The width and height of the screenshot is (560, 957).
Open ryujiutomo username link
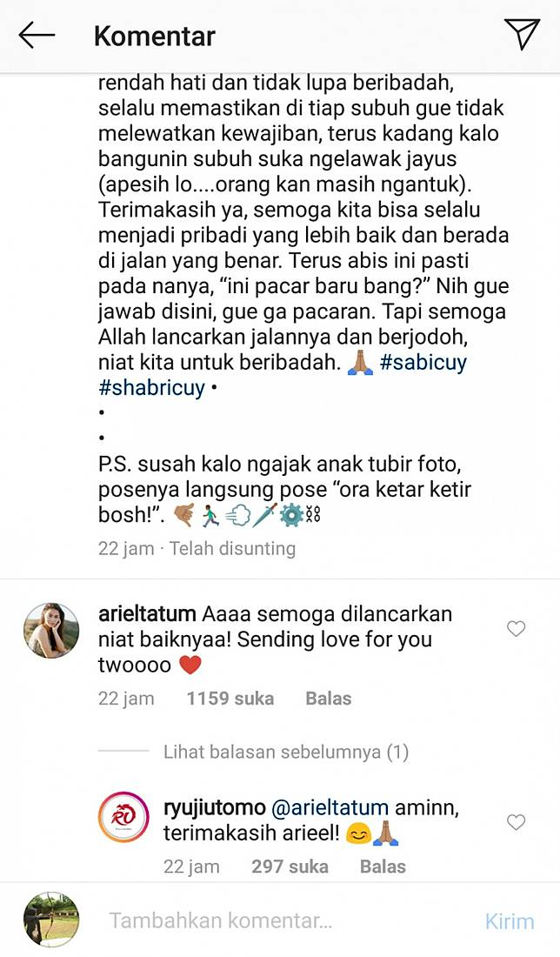(x=214, y=807)
